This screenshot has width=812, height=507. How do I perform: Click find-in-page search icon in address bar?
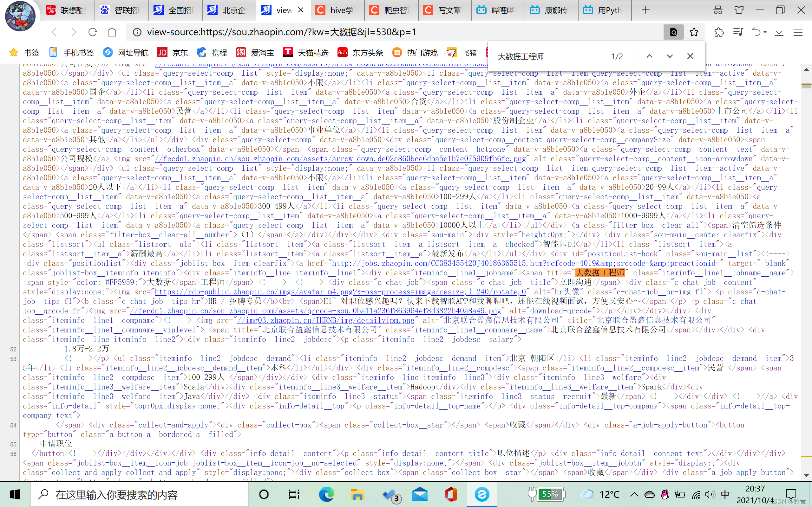(x=673, y=32)
